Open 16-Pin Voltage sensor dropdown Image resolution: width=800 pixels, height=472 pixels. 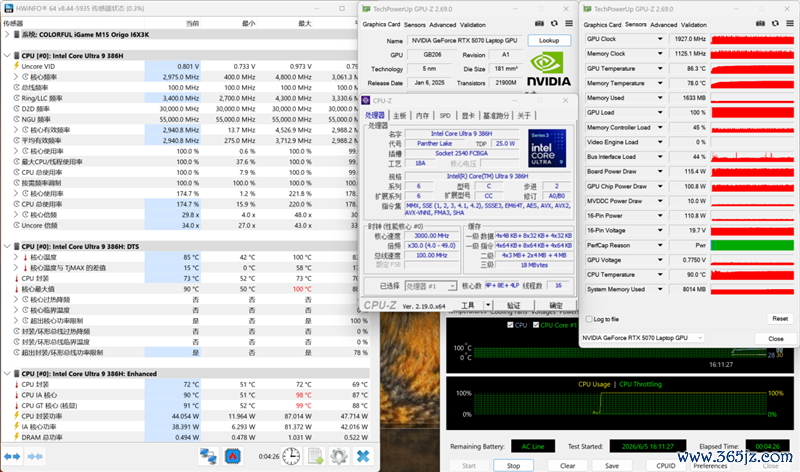[660, 231]
